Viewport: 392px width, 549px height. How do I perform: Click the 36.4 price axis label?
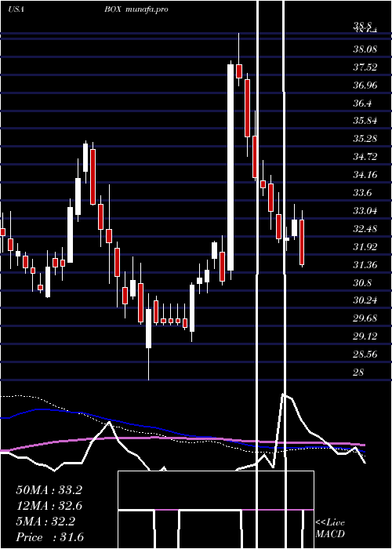(362, 103)
